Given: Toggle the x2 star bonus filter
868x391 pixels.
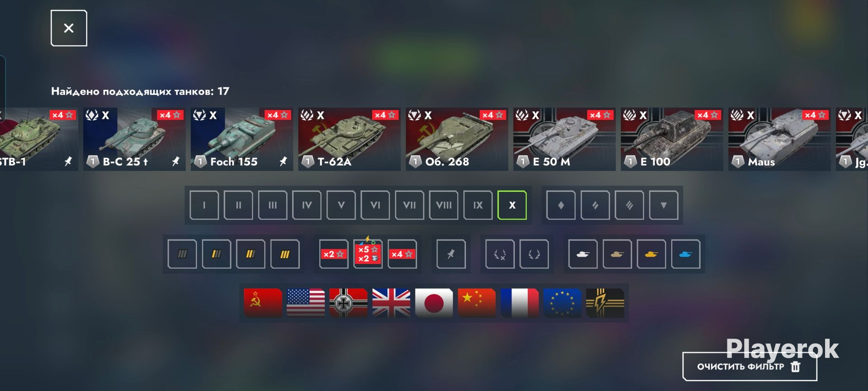Looking at the screenshot, I should [x=334, y=254].
